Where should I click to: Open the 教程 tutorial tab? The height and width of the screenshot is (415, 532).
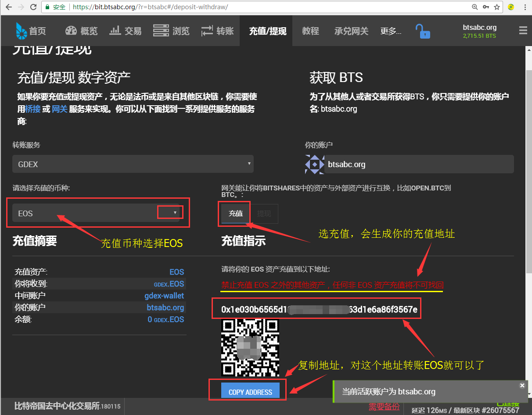pos(310,31)
